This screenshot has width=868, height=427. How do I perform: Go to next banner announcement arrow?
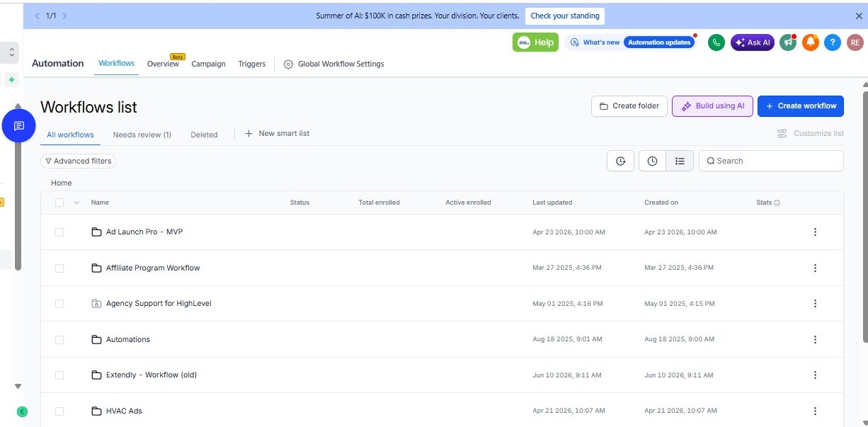[64, 16]
